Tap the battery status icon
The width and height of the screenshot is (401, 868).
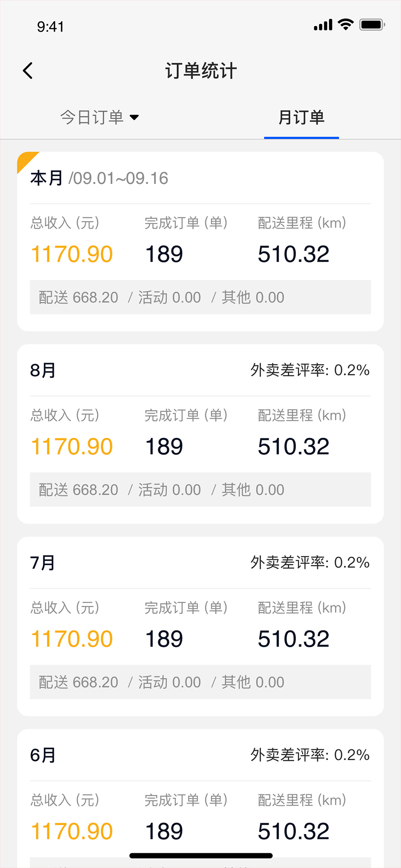[x=372, y=25]
